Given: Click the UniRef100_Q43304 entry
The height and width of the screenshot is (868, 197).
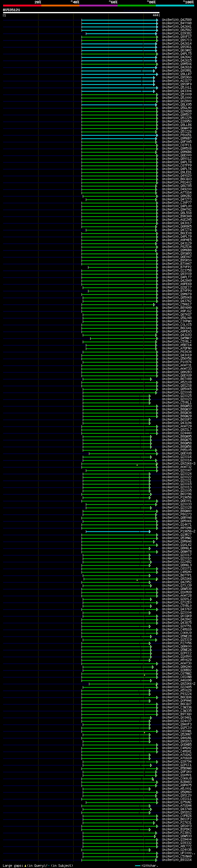Looking at the screenshot, I should 177,91.
